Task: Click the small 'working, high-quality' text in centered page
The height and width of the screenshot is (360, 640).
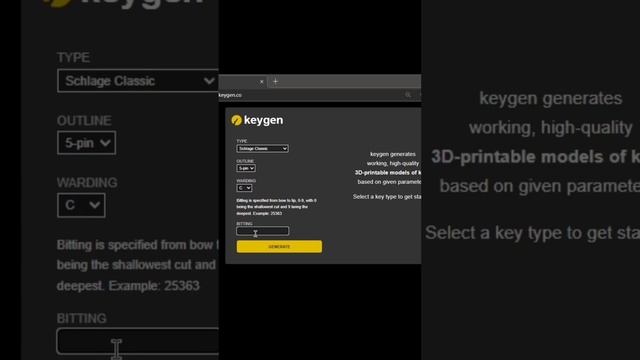Action: click(x=393, y=163)
